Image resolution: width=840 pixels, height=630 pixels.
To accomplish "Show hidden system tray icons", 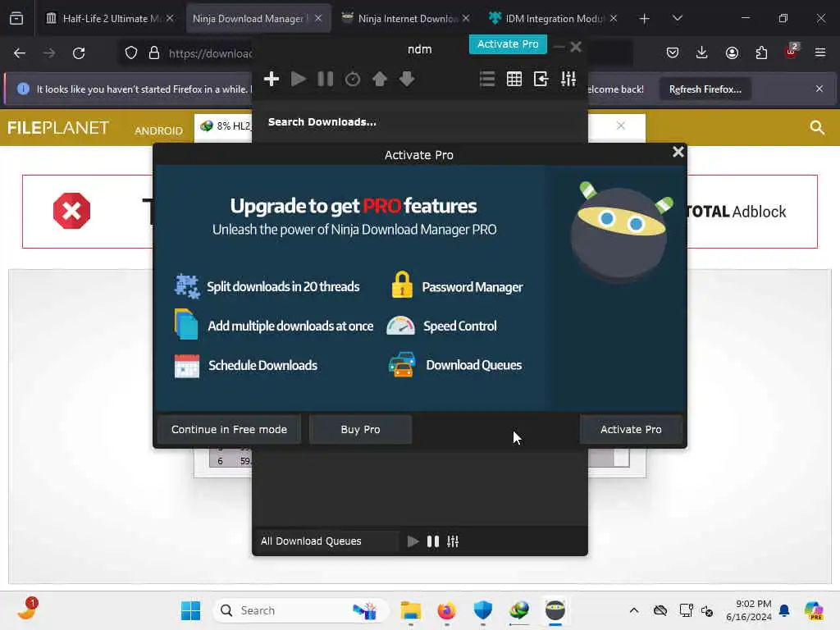I will click(634, 610).
